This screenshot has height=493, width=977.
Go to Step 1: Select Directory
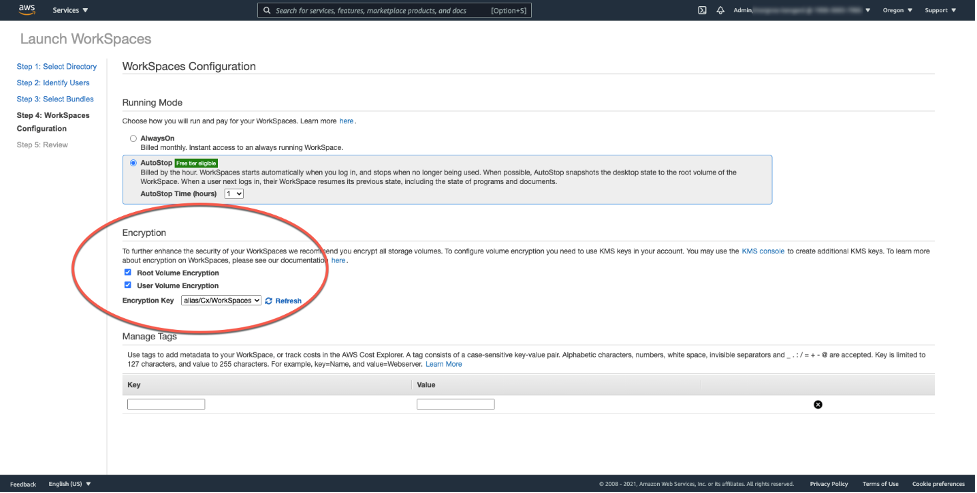57,67
